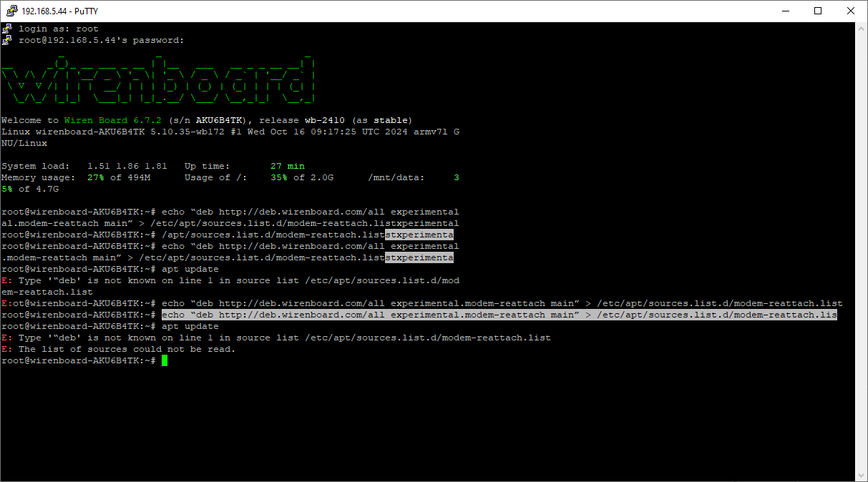This screenshot has width=868, height=482.
Task: Click the scrollbar up arrow
Action: (861, 29)
